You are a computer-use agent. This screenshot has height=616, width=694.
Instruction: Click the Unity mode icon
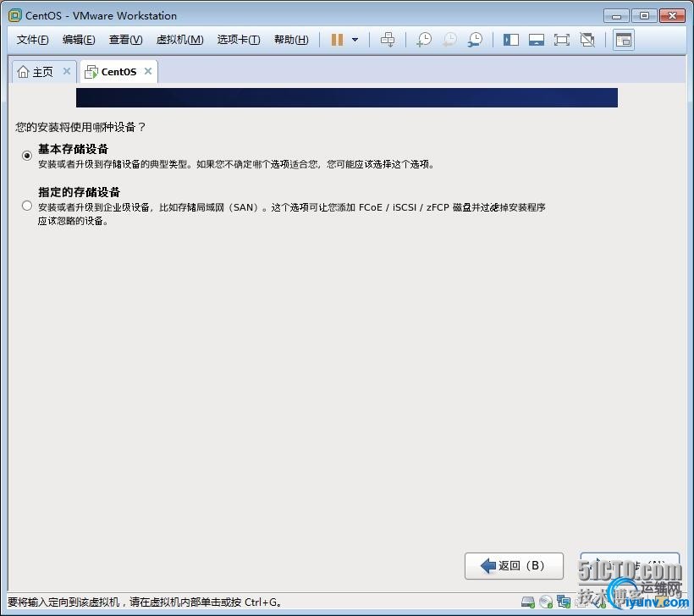coord(587,40)
